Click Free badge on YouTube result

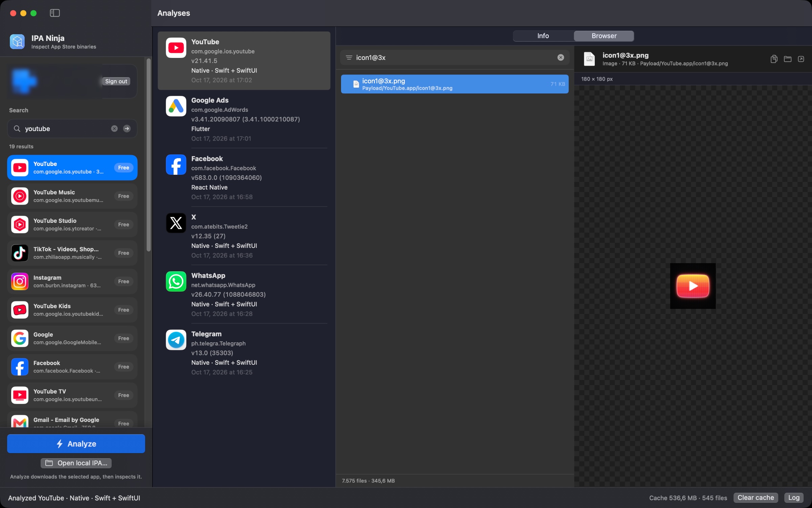click(123, 168)
